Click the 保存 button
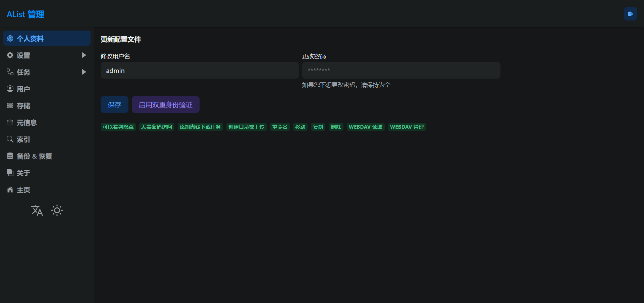 click(114, 104)
